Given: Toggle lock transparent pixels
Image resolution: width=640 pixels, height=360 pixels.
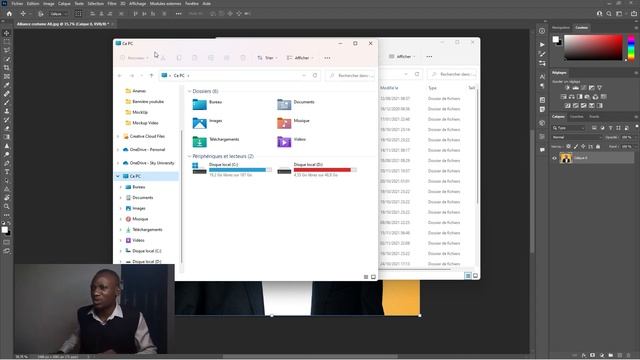Looking at the screenshot, I should click(x=568, y=146).
